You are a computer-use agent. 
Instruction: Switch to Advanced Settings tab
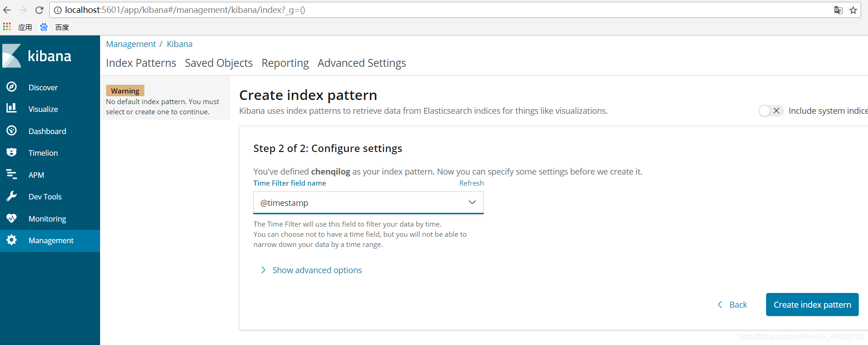362,63
